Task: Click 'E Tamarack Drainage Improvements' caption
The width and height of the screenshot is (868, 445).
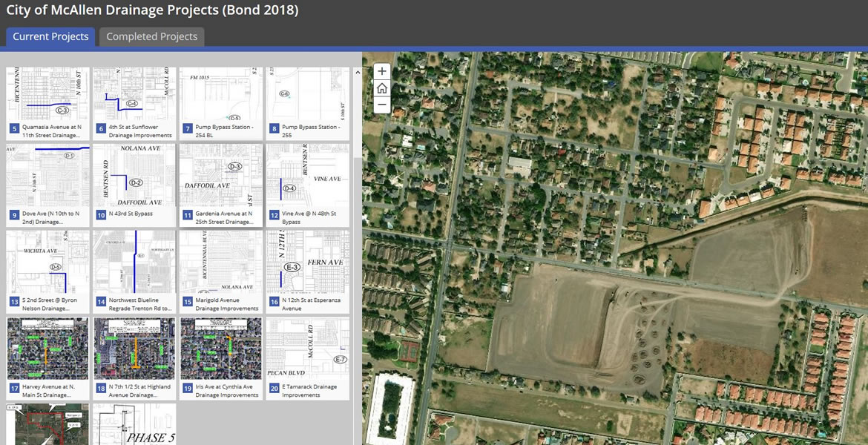Action: 309,391
